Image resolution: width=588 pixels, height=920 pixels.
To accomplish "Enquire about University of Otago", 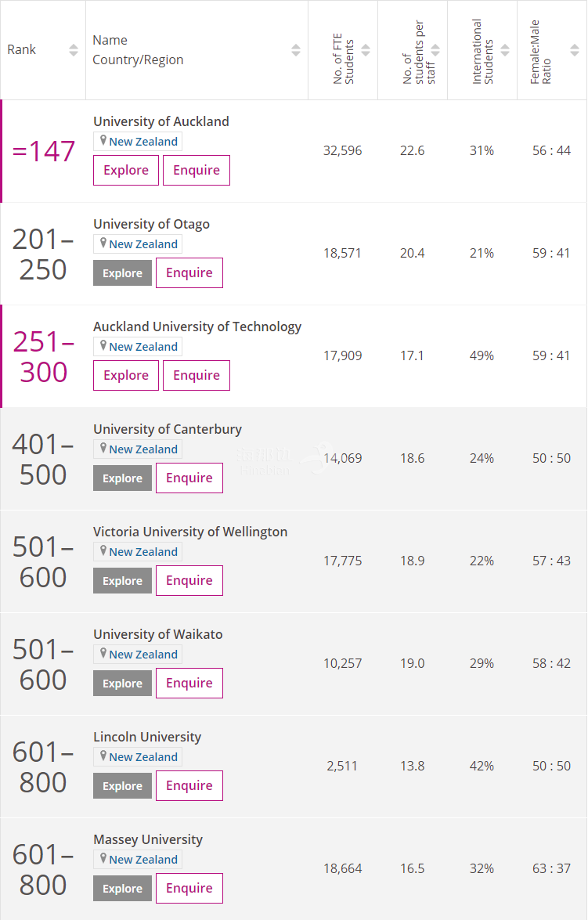I will [x=189, y=272].
